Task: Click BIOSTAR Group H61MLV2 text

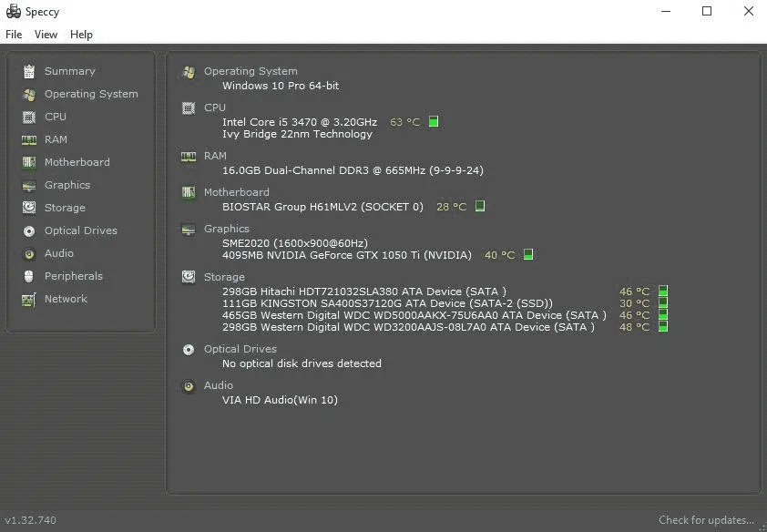Action: tap(322, 207)
